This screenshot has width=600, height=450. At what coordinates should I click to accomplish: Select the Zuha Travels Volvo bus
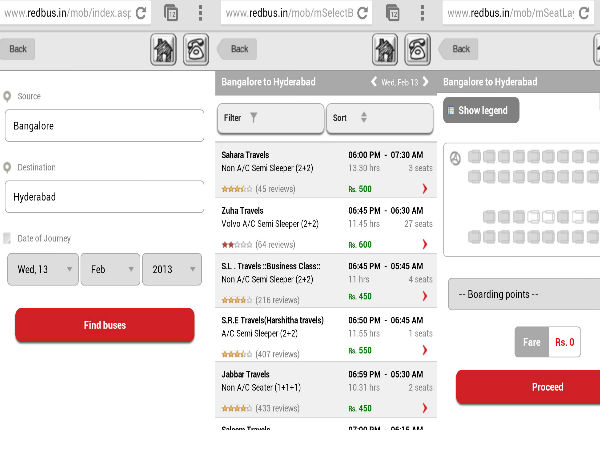tap(326, 227)
